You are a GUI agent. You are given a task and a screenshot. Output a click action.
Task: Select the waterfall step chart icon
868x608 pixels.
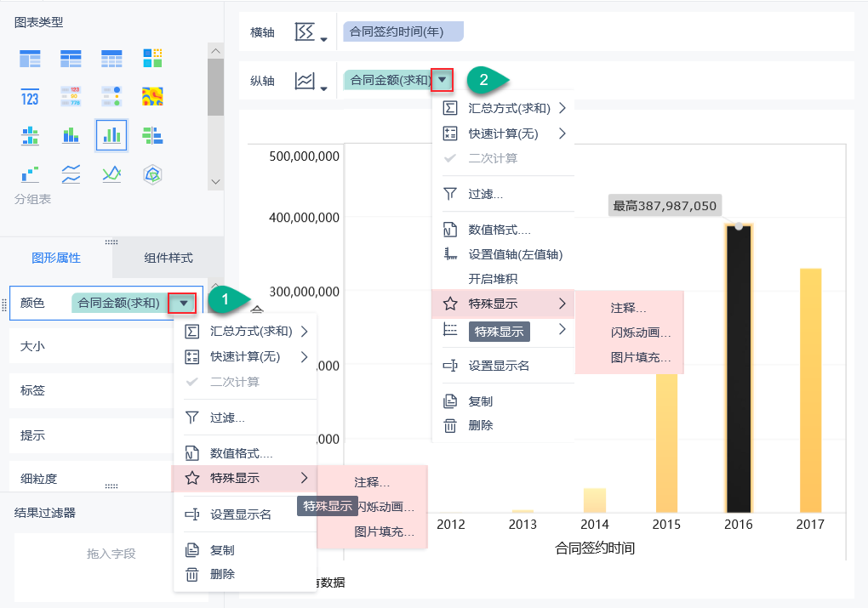(x=30, y=174)
